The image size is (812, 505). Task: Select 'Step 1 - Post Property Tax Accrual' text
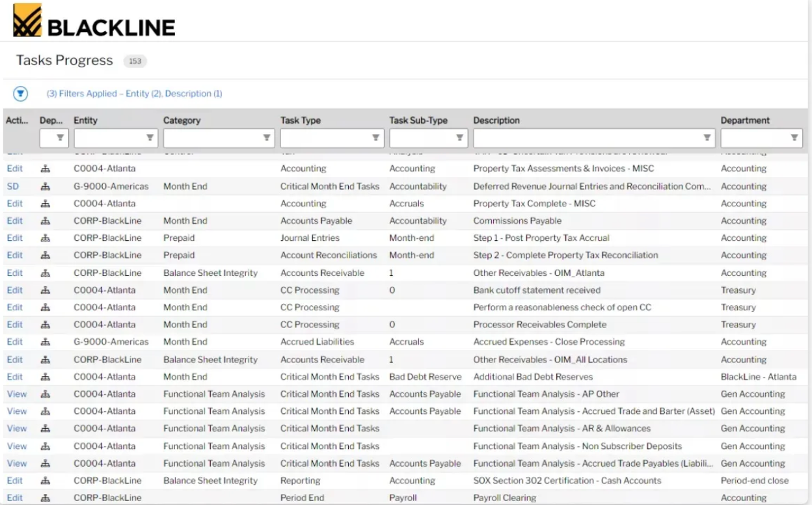click(x=541, y=238)
